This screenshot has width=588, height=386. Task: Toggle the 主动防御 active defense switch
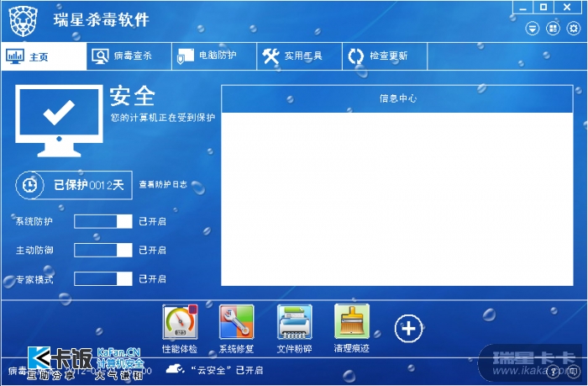(103, 250)
